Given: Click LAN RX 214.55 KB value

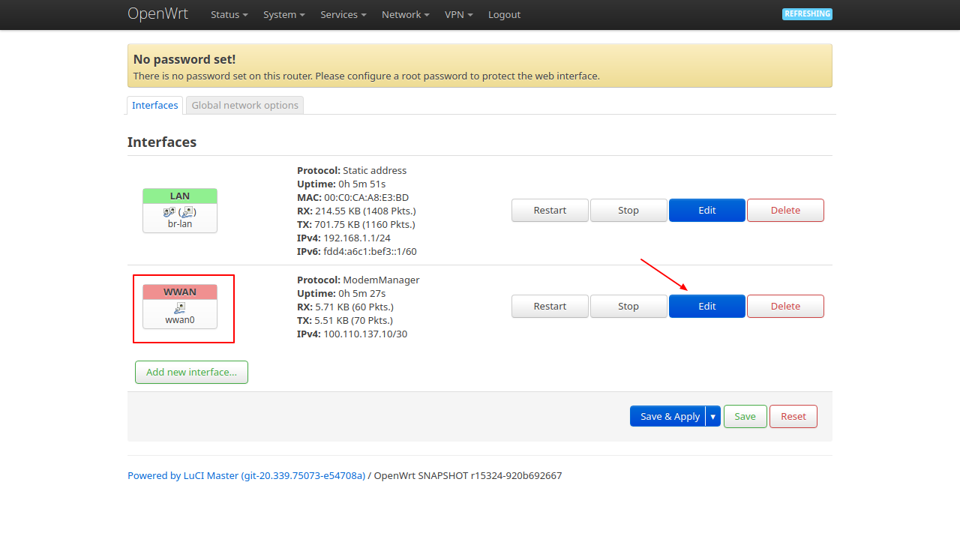Looking at the screenshot, I should click(x=365, y=211).
